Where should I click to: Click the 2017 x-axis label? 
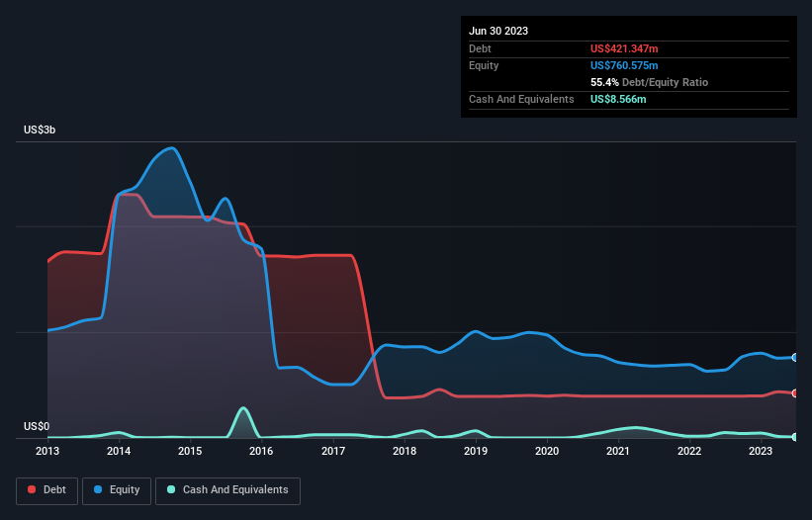click(333, 451)
